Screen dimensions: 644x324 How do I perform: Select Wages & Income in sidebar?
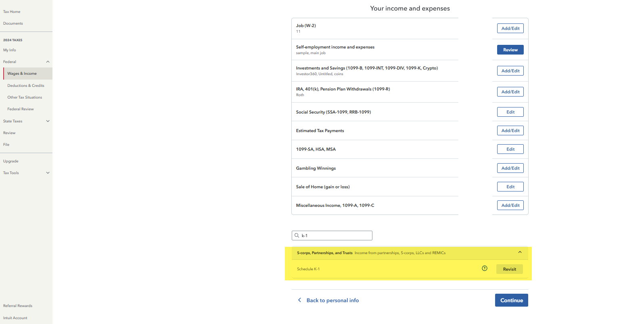pyautogui.click(x=22, y=74)
